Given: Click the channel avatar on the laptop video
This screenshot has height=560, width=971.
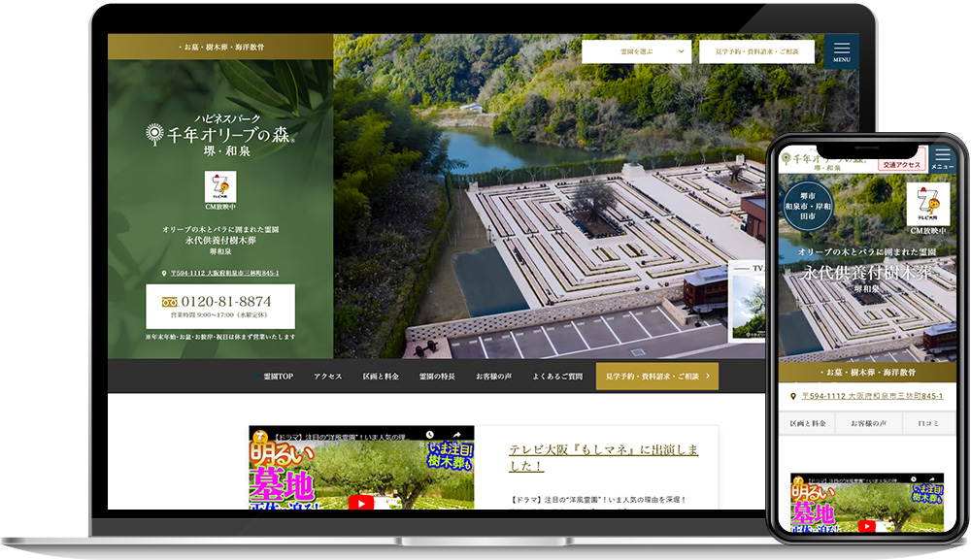Looking at the screenshot, I should pos(261,436).
